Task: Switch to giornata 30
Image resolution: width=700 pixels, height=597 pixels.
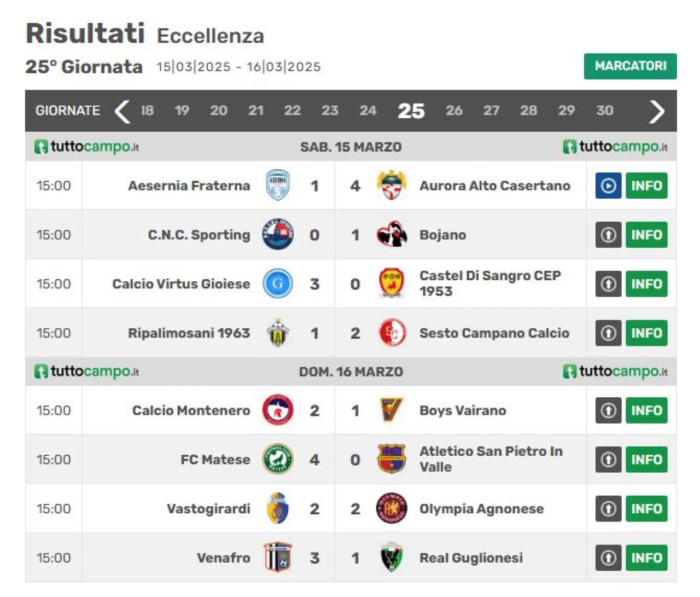Action: click(604, 111)
